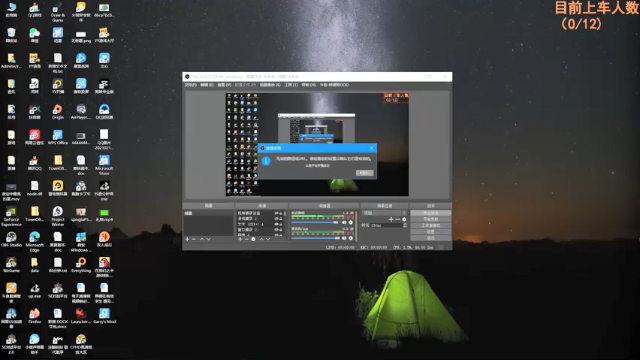Select 窗口捕获 2 row in Sources list
The image size is (640, 360).
[260, 229]
